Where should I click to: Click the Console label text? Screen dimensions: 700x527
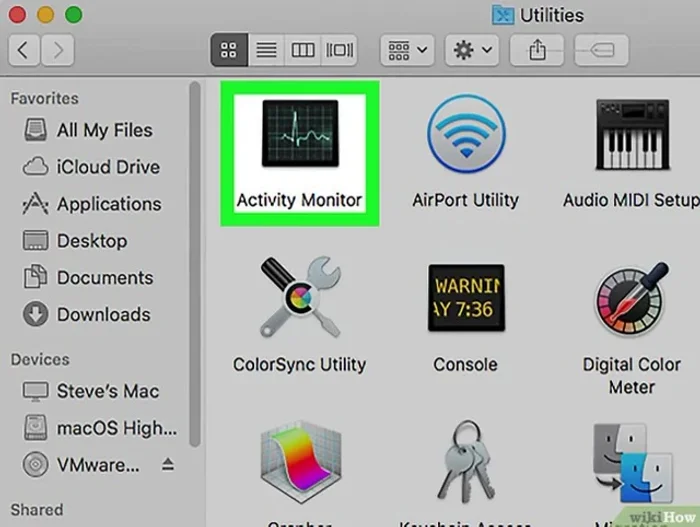(466, 364)
